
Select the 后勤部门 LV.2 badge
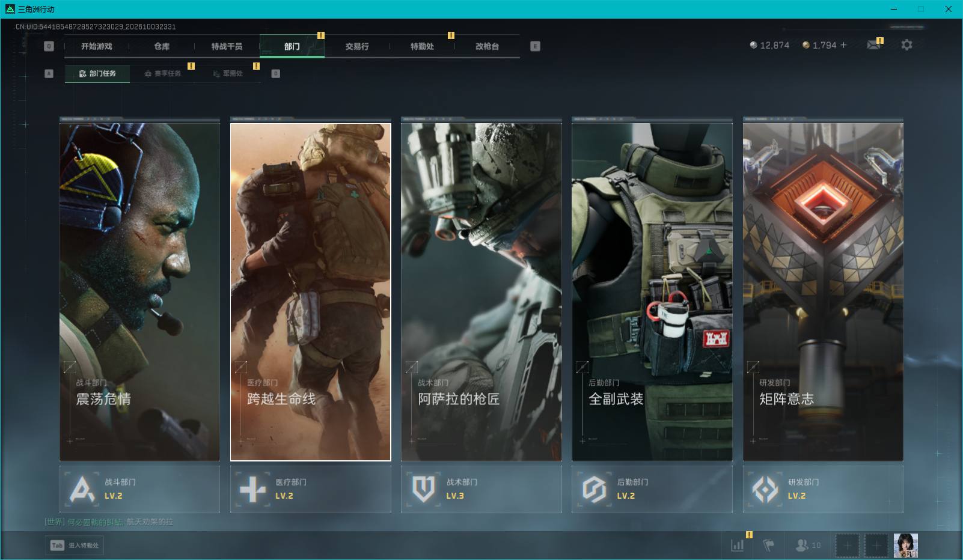tap(652, 489)
